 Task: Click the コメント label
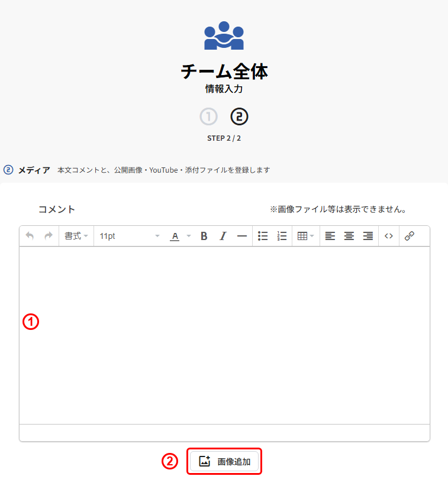(x=56, y=209)
